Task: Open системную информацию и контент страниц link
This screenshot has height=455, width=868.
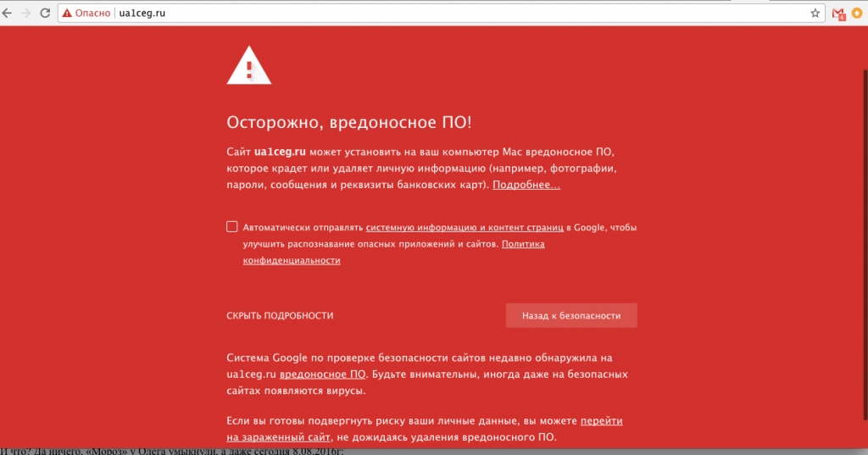Action: [465, 227]
